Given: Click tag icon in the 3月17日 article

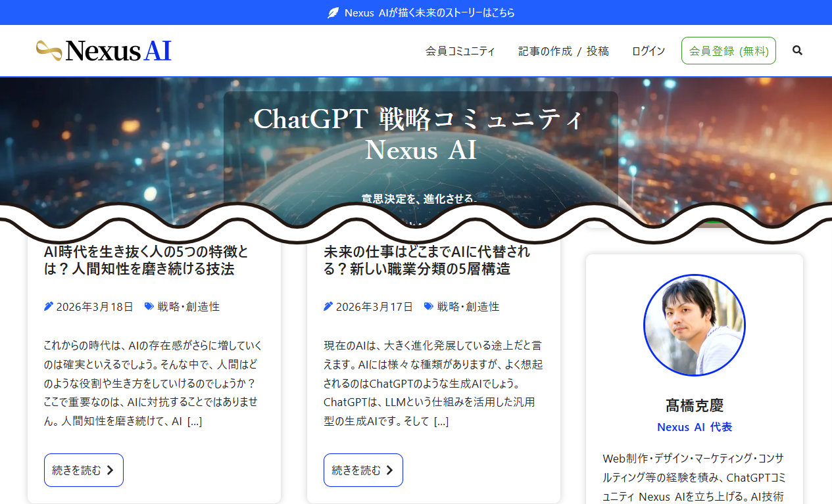Looking at the screenshot, I should pos(429,306).
